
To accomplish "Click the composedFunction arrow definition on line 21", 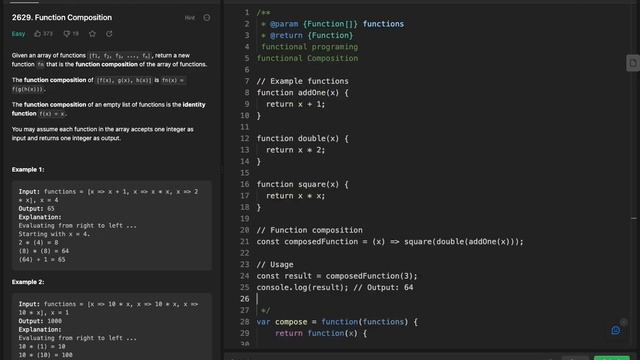I will [x=390, y=242].
